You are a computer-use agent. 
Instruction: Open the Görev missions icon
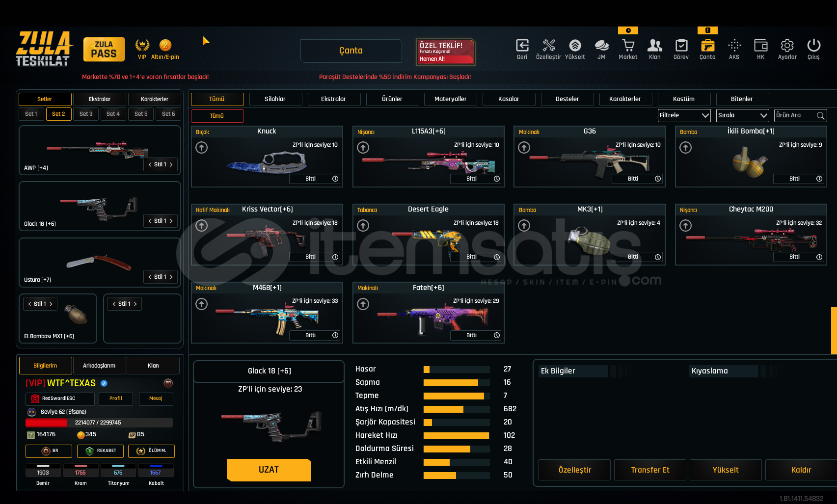click(x=681, y=46)
